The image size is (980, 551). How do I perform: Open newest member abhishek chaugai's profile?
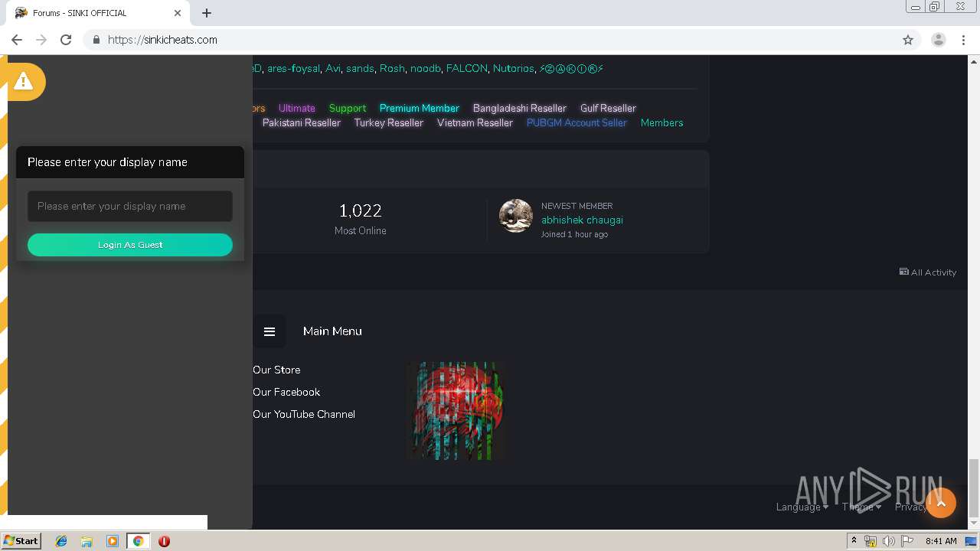pos(582,220)
